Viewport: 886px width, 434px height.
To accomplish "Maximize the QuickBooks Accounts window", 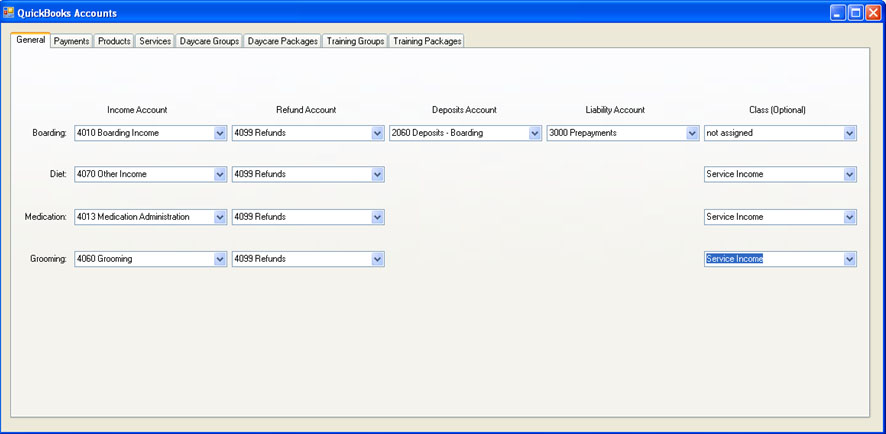I will click(855, 13).
